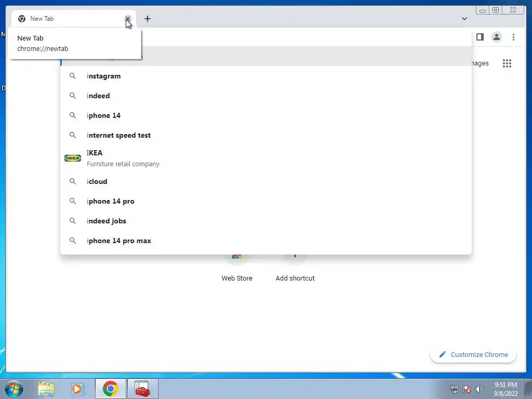This screenshot has height=399, width=532.
Task: Select the IKEA furniture company suggestion
Action: pyautogui.click(x=265, y=158)
